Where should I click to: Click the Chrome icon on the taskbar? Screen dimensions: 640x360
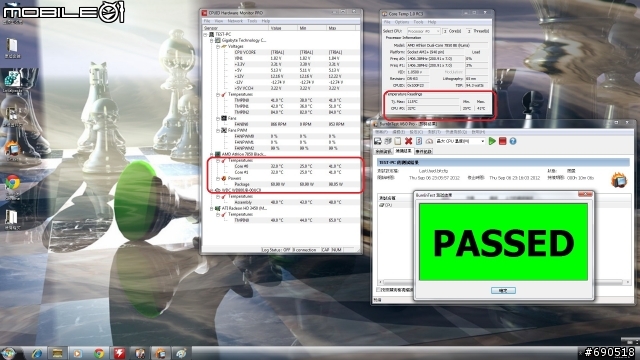pyautogui.click(x=99, y=353)
